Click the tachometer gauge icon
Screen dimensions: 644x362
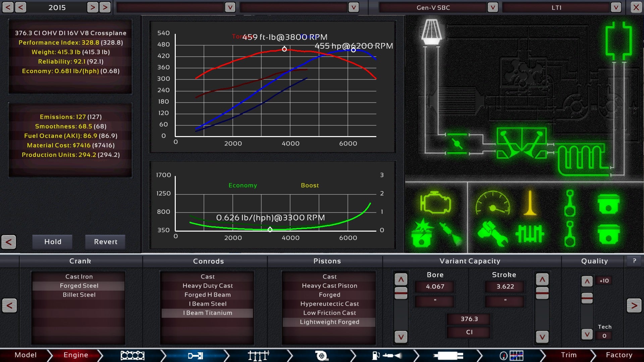pyautogui.click(x=492, y=203)
